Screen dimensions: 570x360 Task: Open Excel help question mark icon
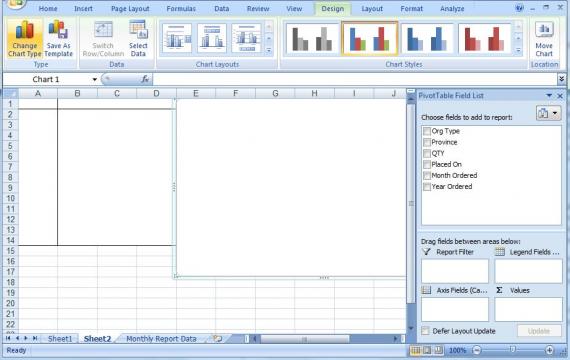click(x=519, y=8)
